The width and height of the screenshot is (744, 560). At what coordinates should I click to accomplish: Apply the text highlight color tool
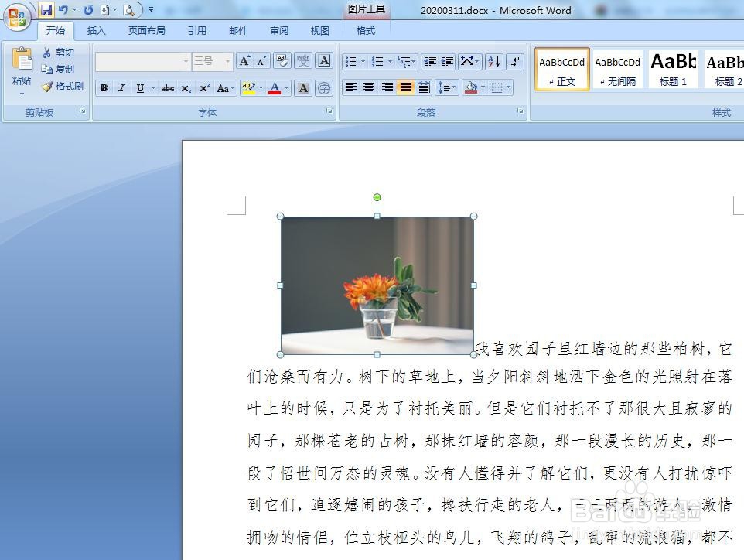tap(248, 87)
